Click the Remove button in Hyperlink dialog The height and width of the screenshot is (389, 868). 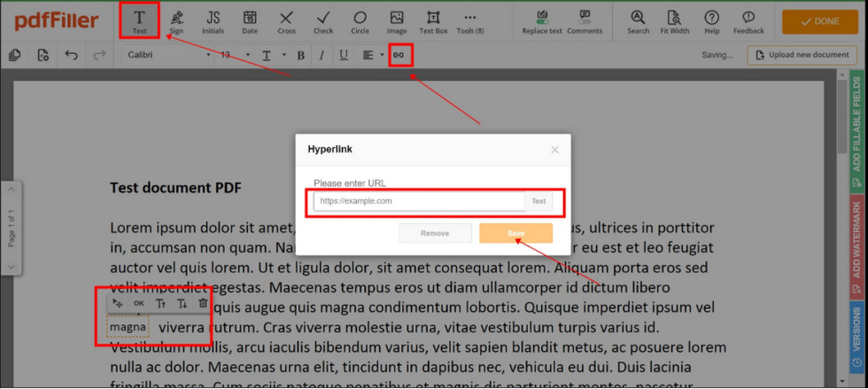[x=435, y=233]
